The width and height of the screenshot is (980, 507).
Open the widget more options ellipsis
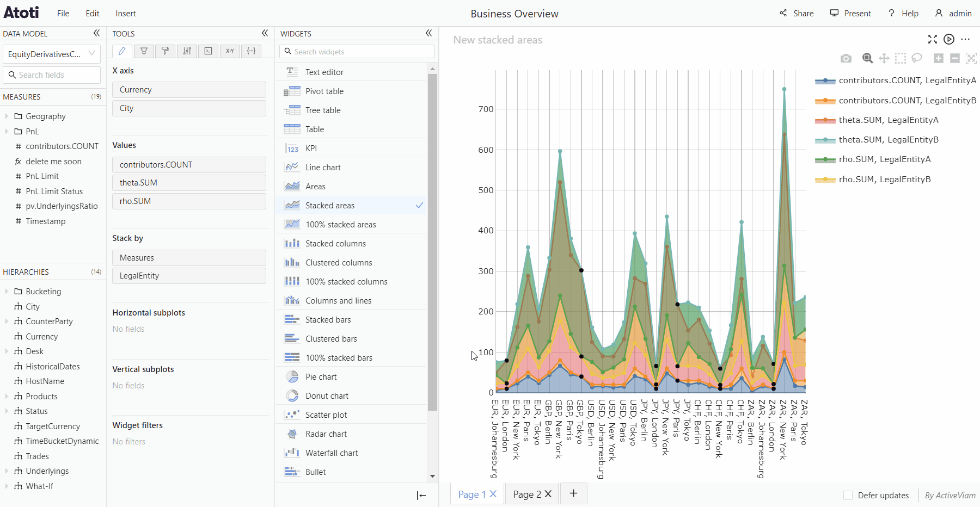(x=965, y=39)
